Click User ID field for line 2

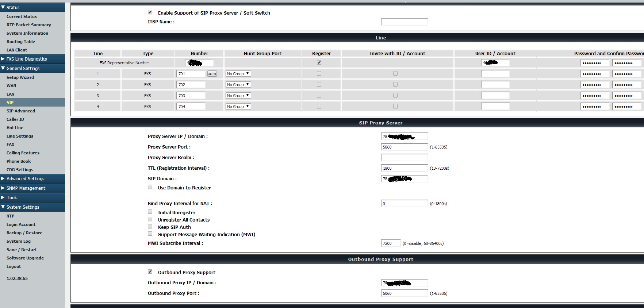click(x=495, y=85)
